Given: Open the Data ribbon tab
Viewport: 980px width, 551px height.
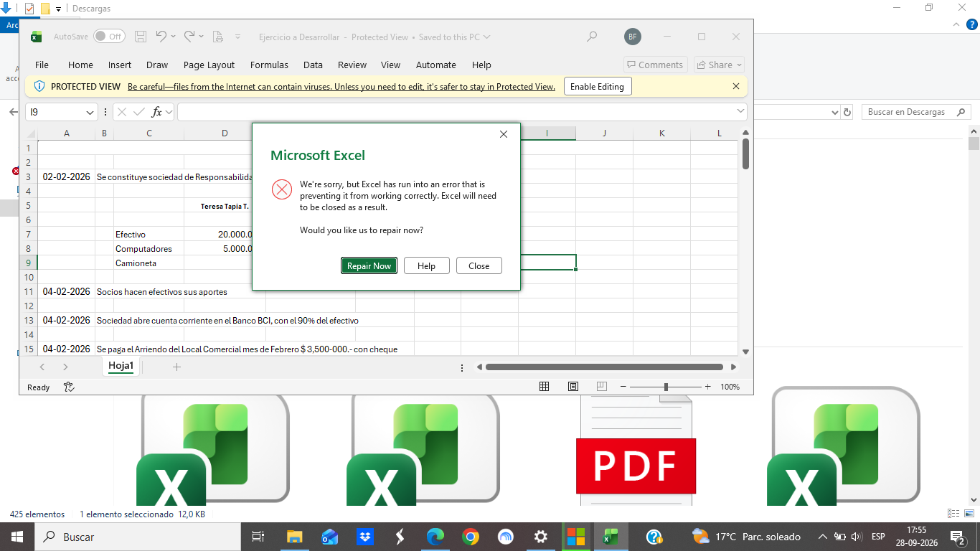Looking at the screenshot, I should [x=313, y=65].
